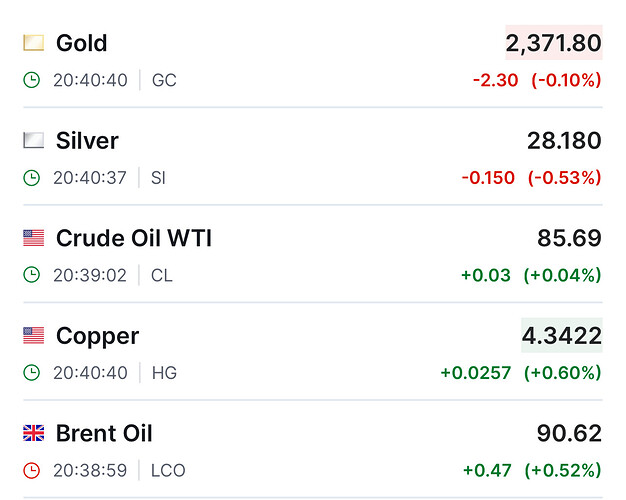Click the gold bar icon

(34, 43)
